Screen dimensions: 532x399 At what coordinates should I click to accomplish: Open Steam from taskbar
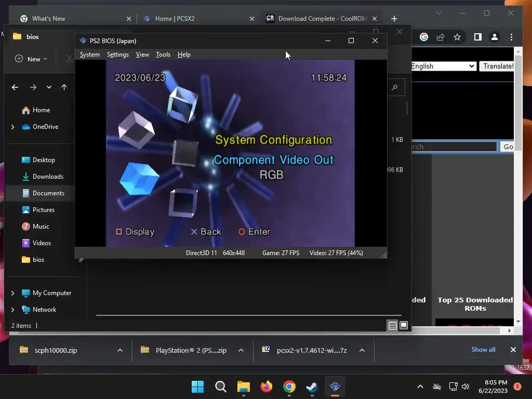tap(312, 387)
